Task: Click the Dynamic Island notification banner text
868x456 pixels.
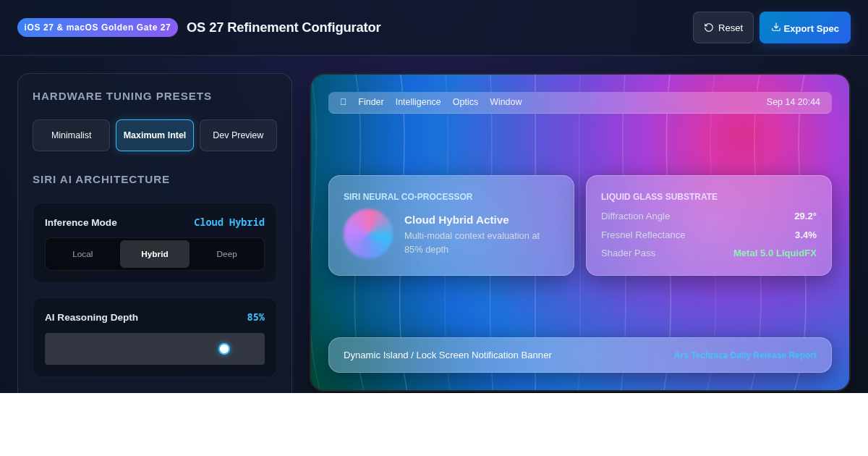Action: [448, 355]
